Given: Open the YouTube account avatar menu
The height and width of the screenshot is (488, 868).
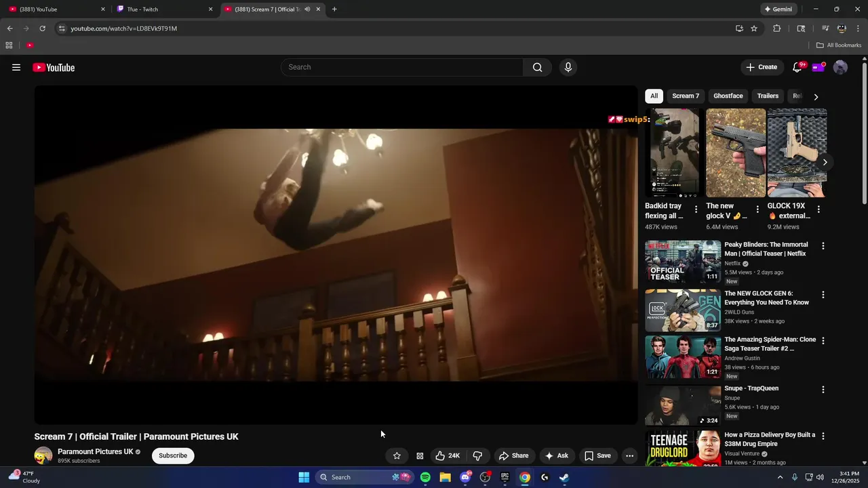Looking at the screenshot, I should tap(840, 67).
